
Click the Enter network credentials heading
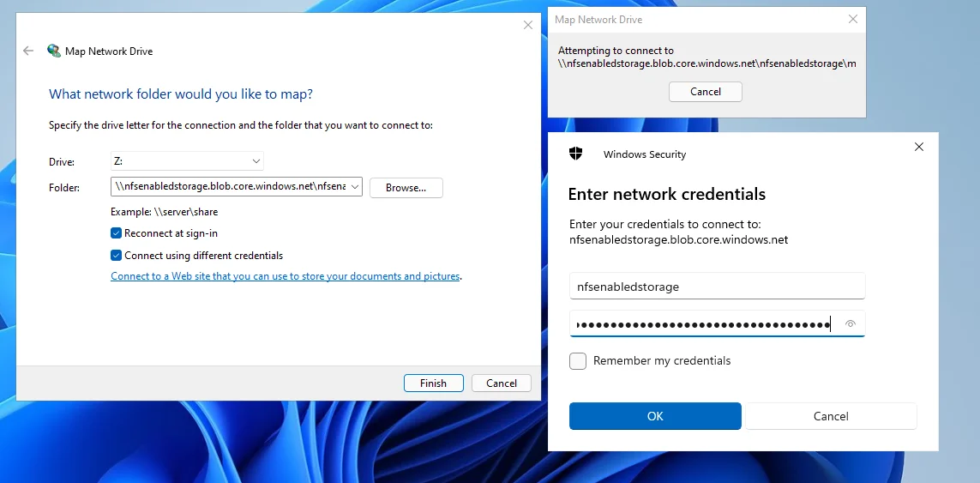666,194
